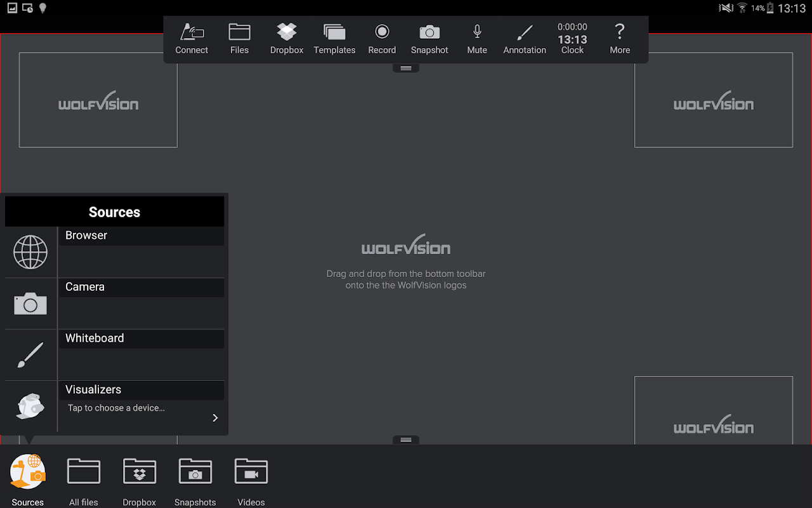
Task: Tap the 13:13 status bar clock
Action: click(792, 8)
